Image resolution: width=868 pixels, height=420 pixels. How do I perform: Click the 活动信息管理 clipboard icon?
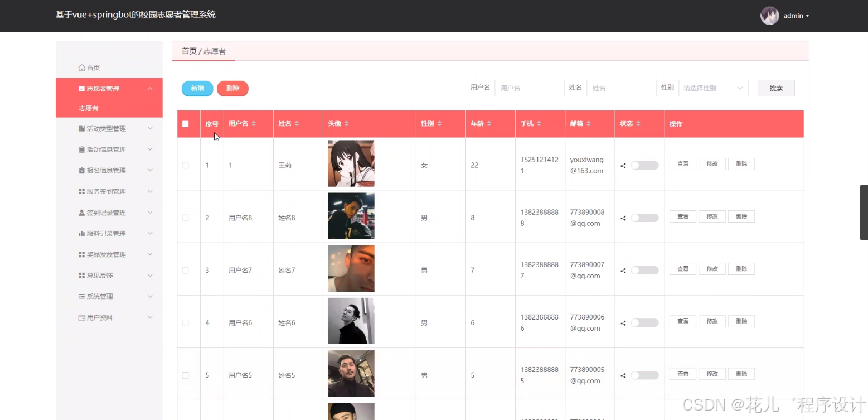[x=82, y=149]
